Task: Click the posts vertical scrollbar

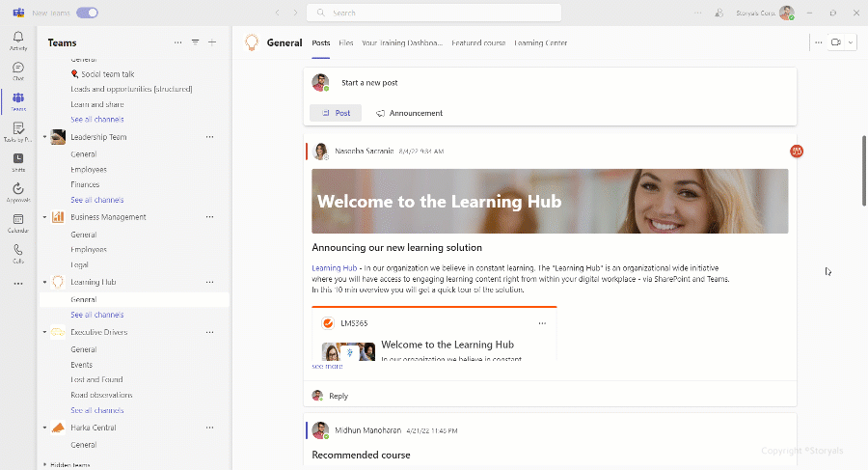Action: pyautogui.click(x=863, y=170)
